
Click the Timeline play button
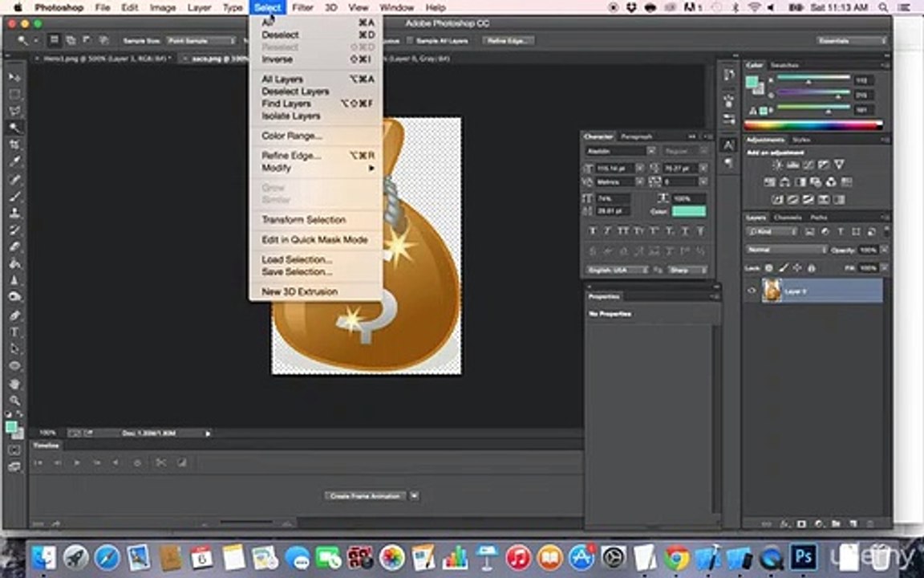click(x=77, y=463)
